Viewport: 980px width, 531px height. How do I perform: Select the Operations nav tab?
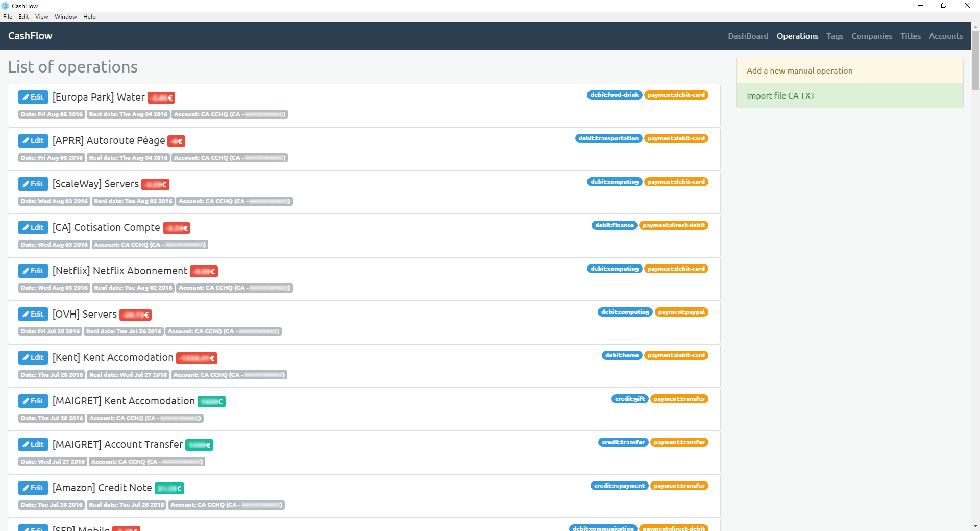tap(797, 36)
